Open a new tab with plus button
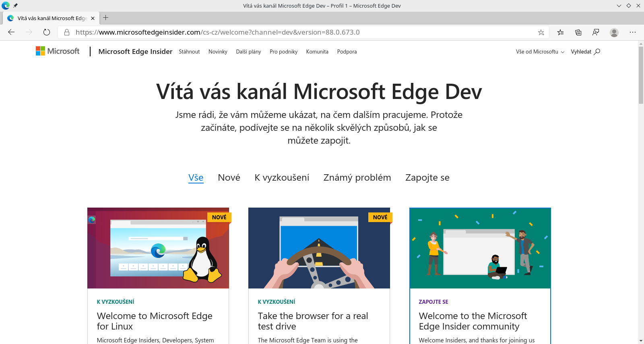644x344 pixels. (106, 18)
